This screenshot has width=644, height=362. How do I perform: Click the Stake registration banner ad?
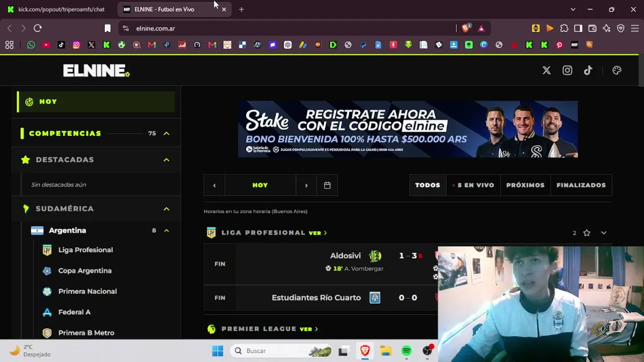pyautogui.click(x=408, y=129)
